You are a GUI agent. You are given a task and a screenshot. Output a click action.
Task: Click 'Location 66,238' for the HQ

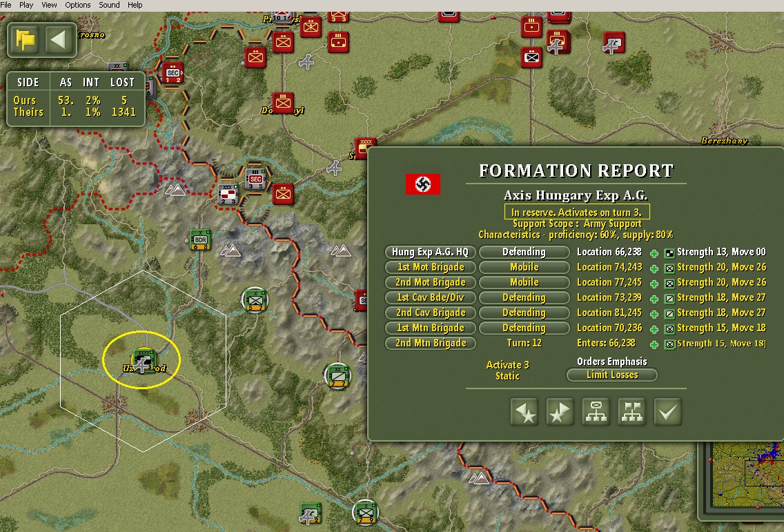[x=609, y=252]
